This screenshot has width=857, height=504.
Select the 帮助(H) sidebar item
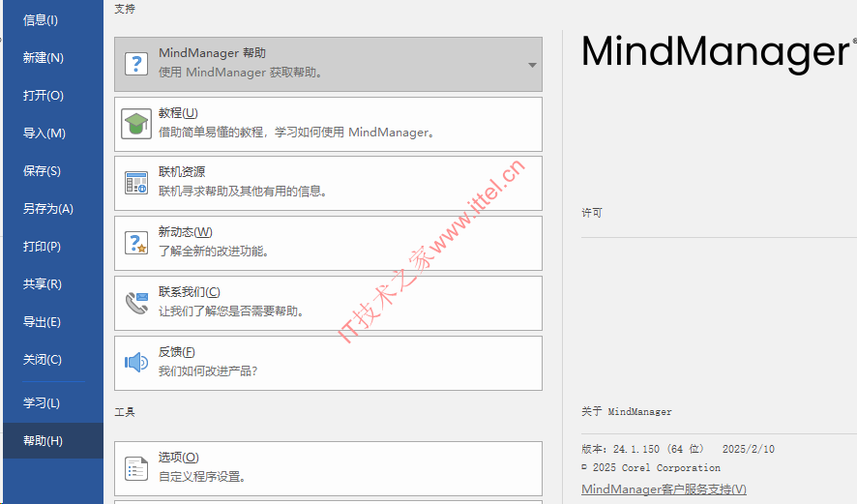(53, 440)
